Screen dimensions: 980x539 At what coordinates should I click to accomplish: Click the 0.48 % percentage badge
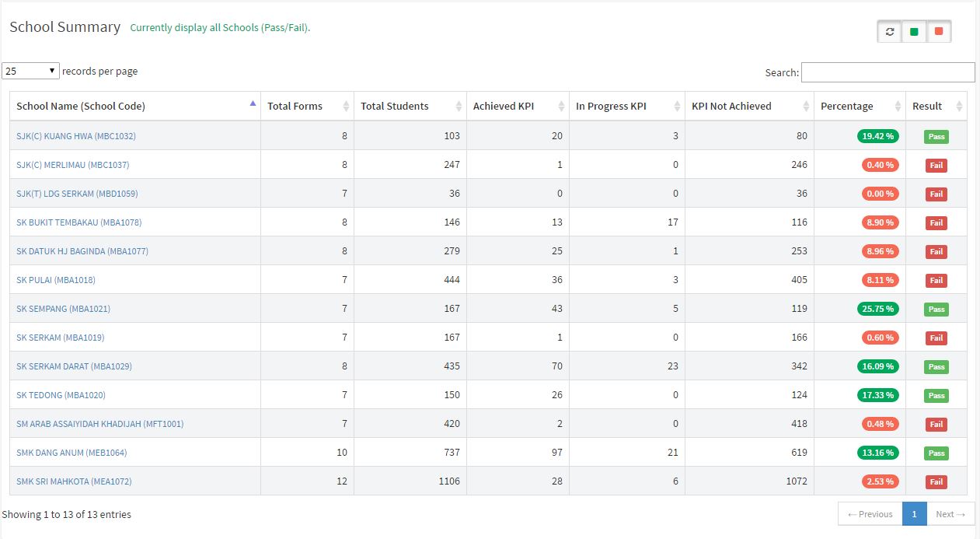click(x=880, y=424)
